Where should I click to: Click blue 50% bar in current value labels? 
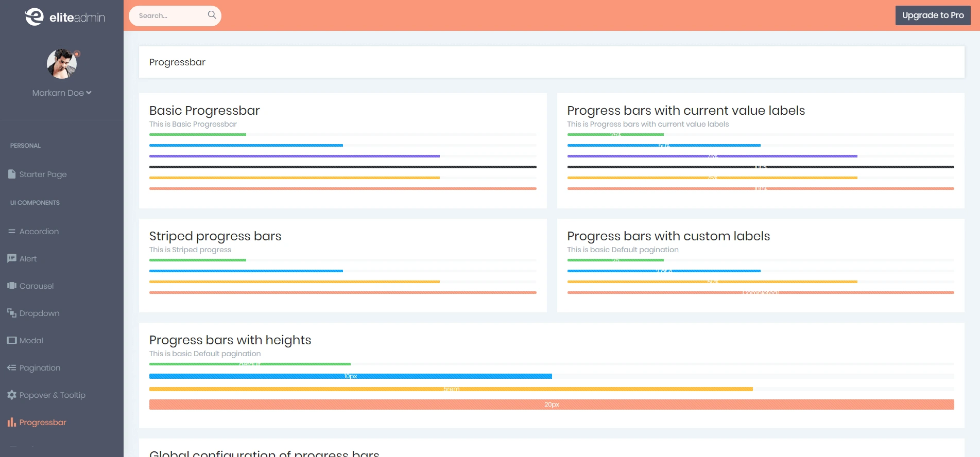point(664,145)
